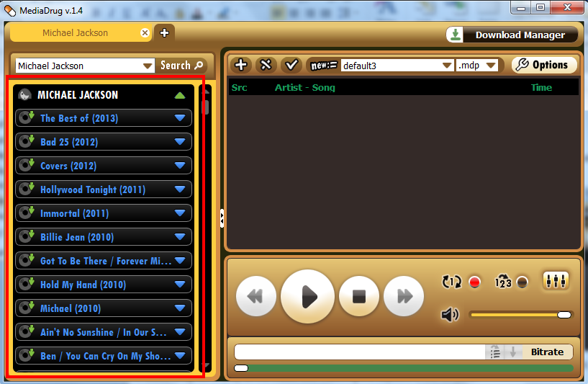Expand Covers (2012) album tracks
588x384 pixels.
[x=180, y=166]
